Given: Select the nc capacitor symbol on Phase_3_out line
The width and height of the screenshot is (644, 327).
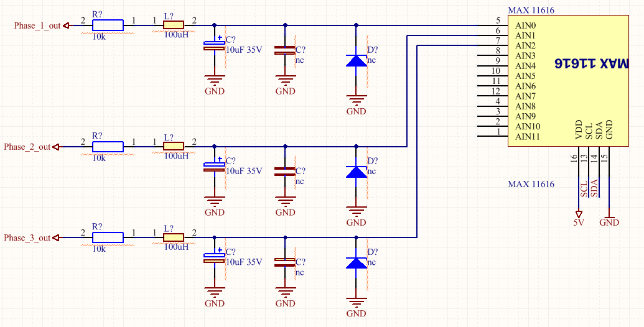Looking at the screenshot, I should (x=285, y=262).
